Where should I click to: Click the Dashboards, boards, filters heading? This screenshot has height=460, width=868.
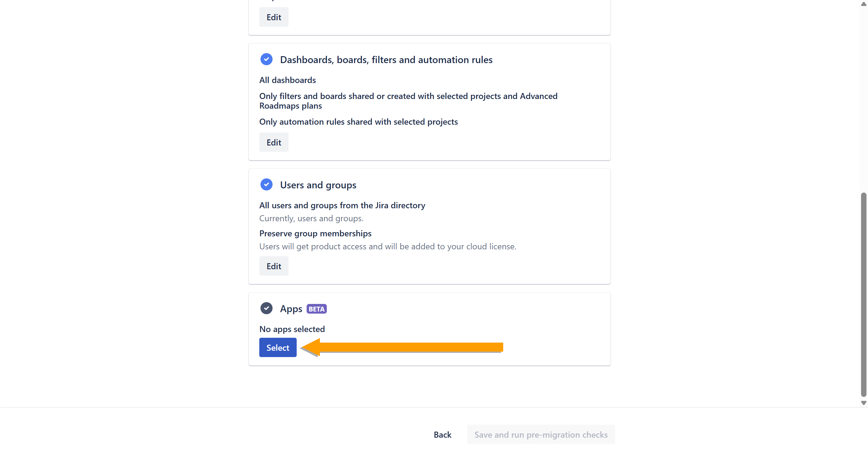(x=386, y=60)
